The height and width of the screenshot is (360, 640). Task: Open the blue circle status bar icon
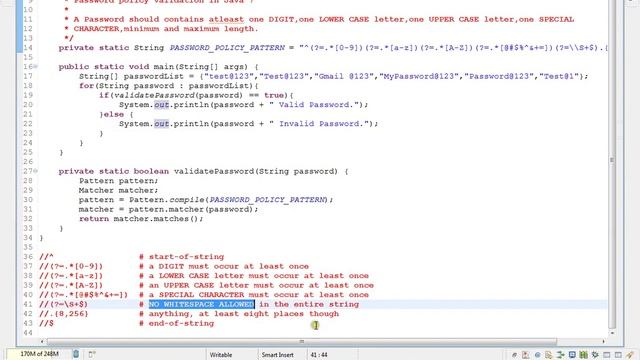click(538, 355)
